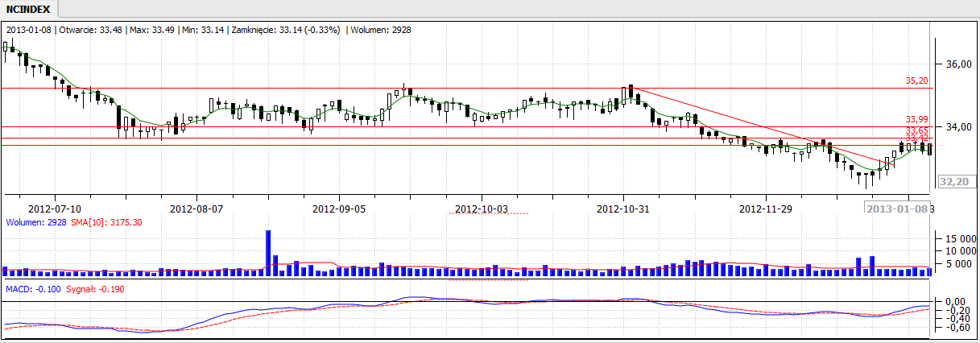Click the 35,20 resistance level label
980x343 pixels.
tap(917, 81)
